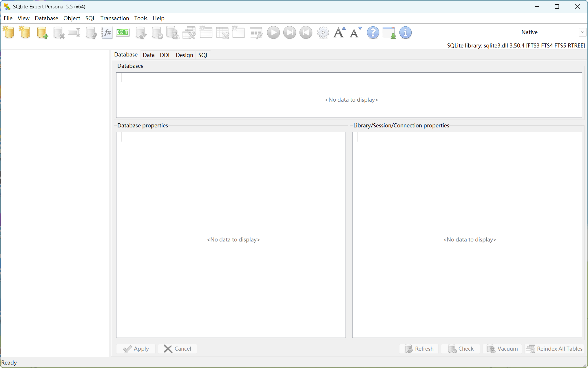This screenshot has height=368, width=588.
Task: Click the blue info About icon
Action: click(406, 32)
